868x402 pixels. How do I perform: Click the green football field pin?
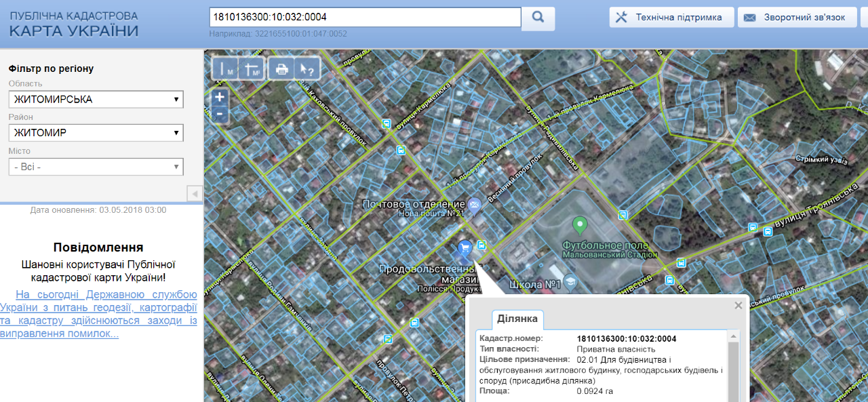[x=579, y=224]
